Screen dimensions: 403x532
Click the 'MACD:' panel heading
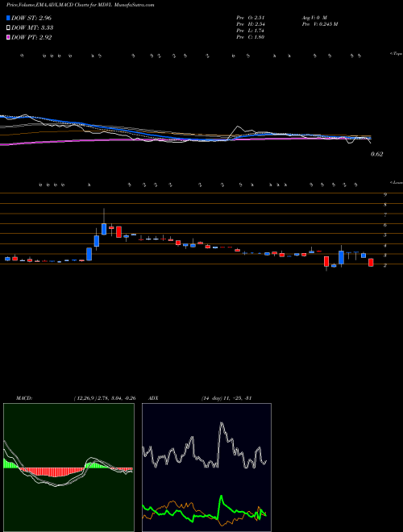[x=24, y=398]
